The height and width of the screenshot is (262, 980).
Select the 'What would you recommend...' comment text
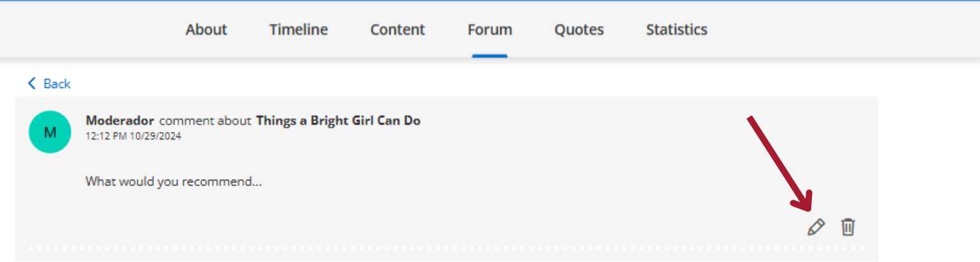[x=174, y=182]
